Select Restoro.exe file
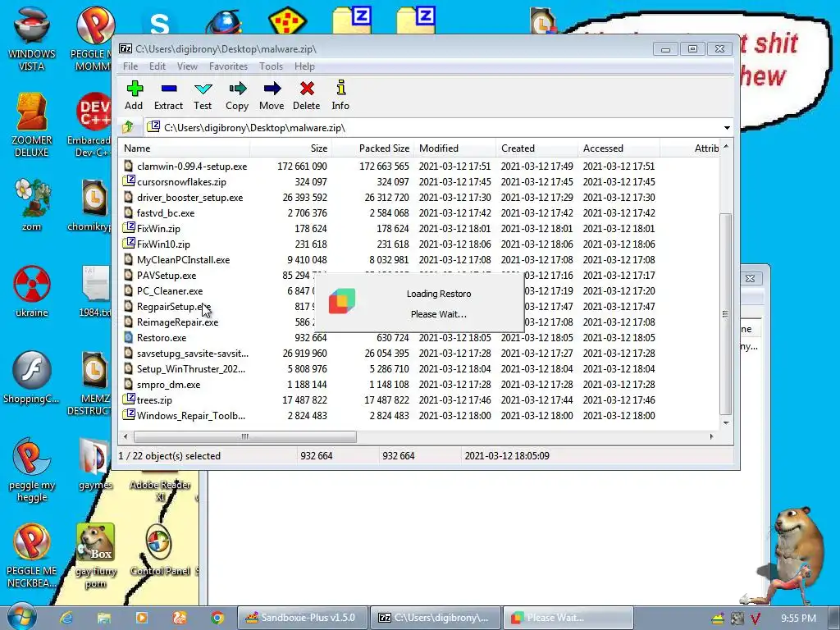Image resolution: width=840 pixels, height=630 pixels. 155,338
